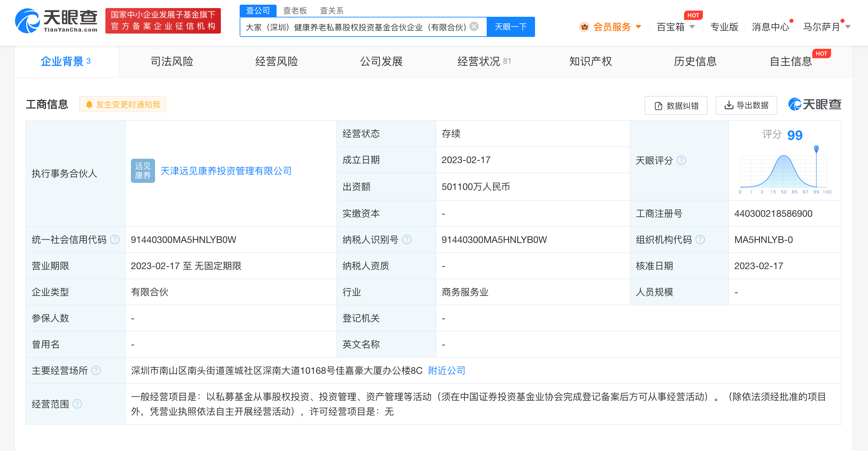
Task: Click the HOT badge above 百宝箱
Action: (x=693, y=15)
